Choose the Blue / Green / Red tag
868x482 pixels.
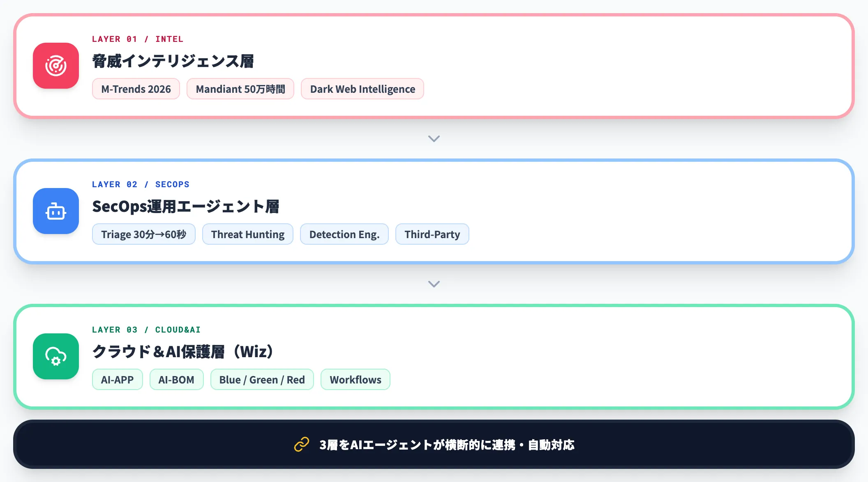tap(262, 380)
